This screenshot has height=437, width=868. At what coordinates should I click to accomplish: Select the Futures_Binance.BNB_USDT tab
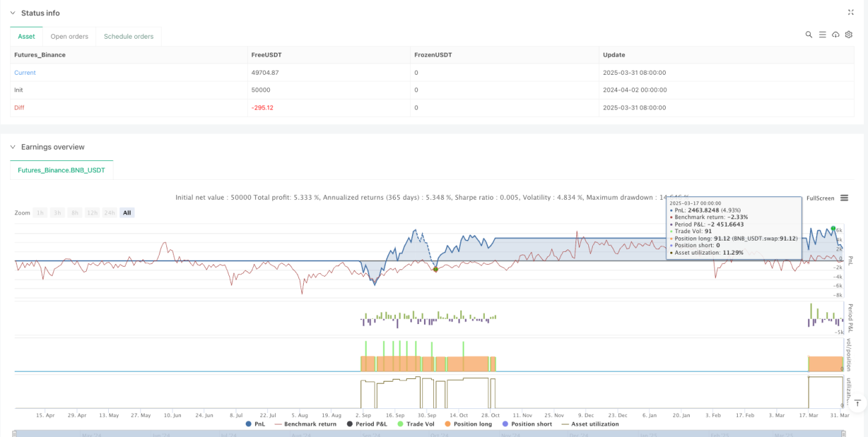[x=61, y=170]
